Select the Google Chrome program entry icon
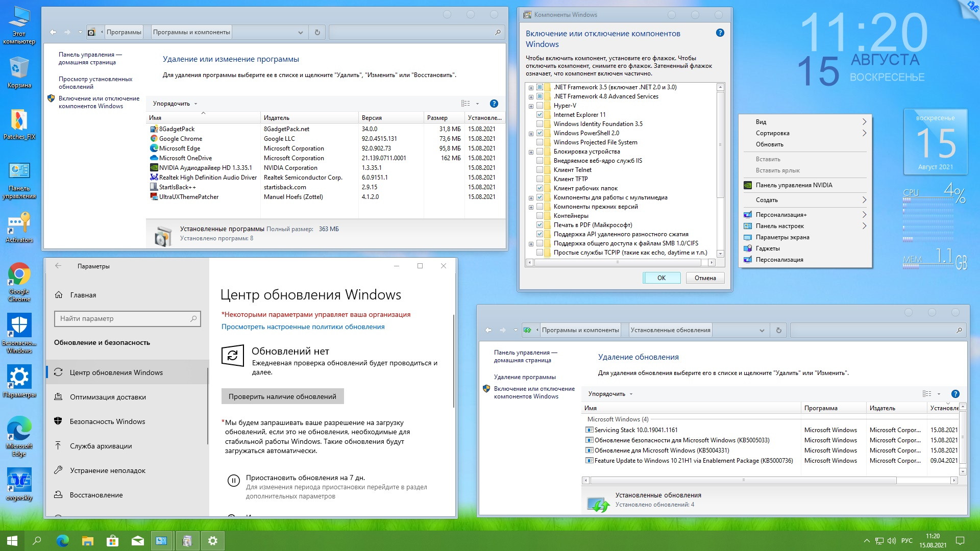 (154, 139)
